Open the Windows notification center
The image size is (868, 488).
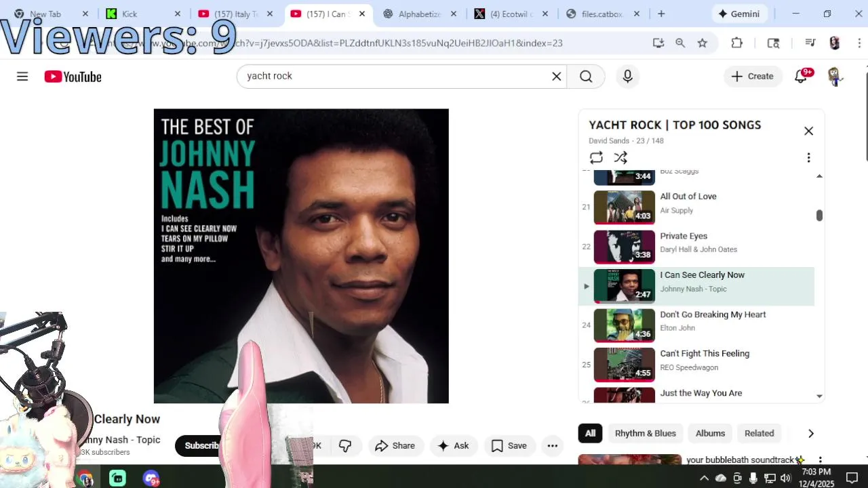click(x=852, y=478)
